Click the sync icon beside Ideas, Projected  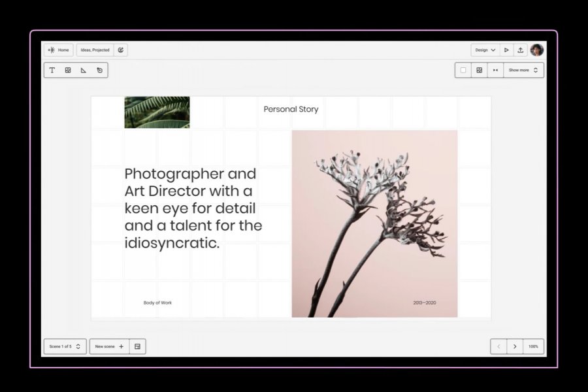121,50
